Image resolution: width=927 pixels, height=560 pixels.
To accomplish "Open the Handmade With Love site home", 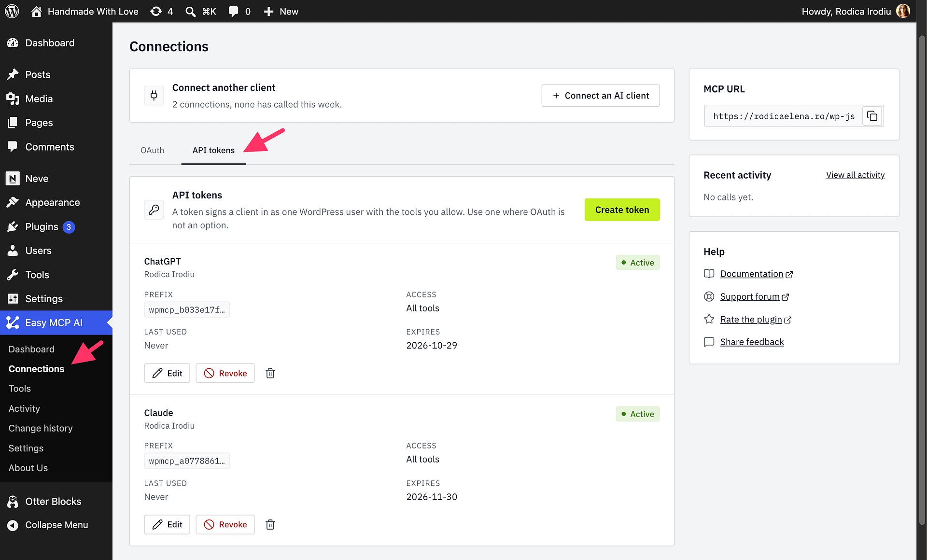I will [x=85, y=11].
